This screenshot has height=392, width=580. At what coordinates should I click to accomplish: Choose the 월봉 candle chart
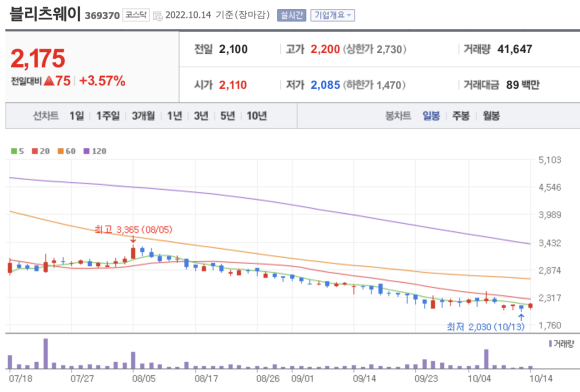(x=491, y=116)
